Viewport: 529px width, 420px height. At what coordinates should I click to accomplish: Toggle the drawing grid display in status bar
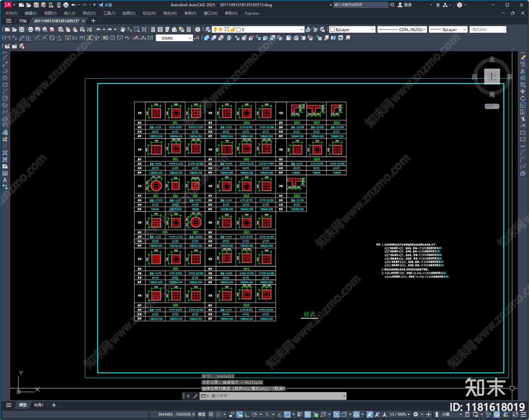pos(211,414)
